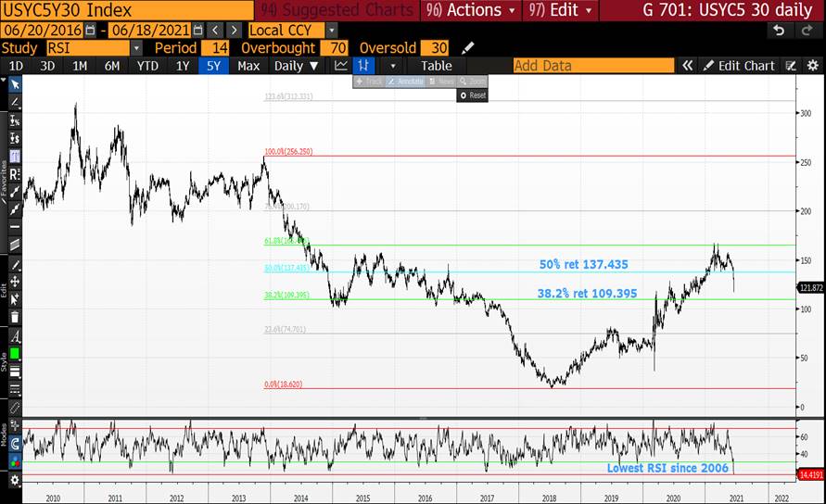This screenshot has height=504, width=826.
Task: Toggle the Track option in floating toolbar
Action: [369, 82]
